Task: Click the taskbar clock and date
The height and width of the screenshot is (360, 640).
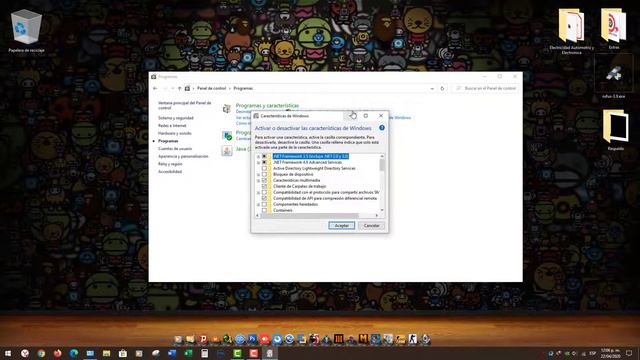Action: click(x=610, y=353)
